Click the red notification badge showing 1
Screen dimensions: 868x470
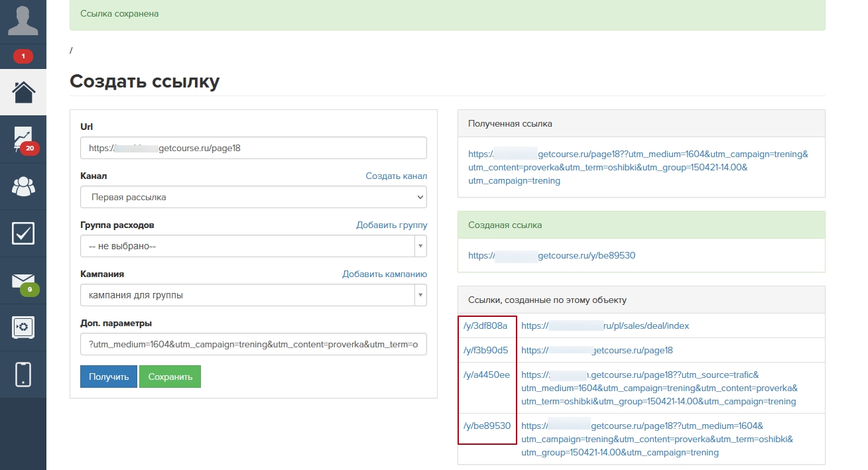click(x=23, y=56)
